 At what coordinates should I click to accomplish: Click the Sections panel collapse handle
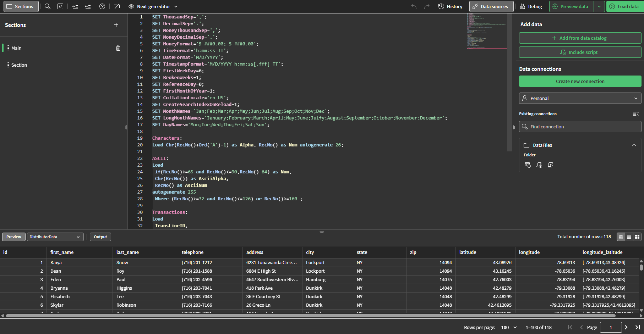[126, 127]
